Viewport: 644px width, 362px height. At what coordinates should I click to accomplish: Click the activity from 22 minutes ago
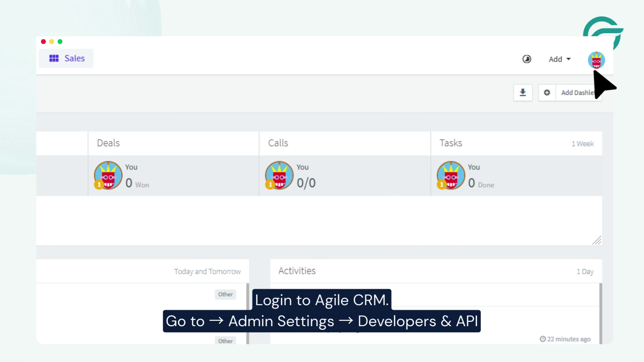pyautogui.click(x=566, y=339)
